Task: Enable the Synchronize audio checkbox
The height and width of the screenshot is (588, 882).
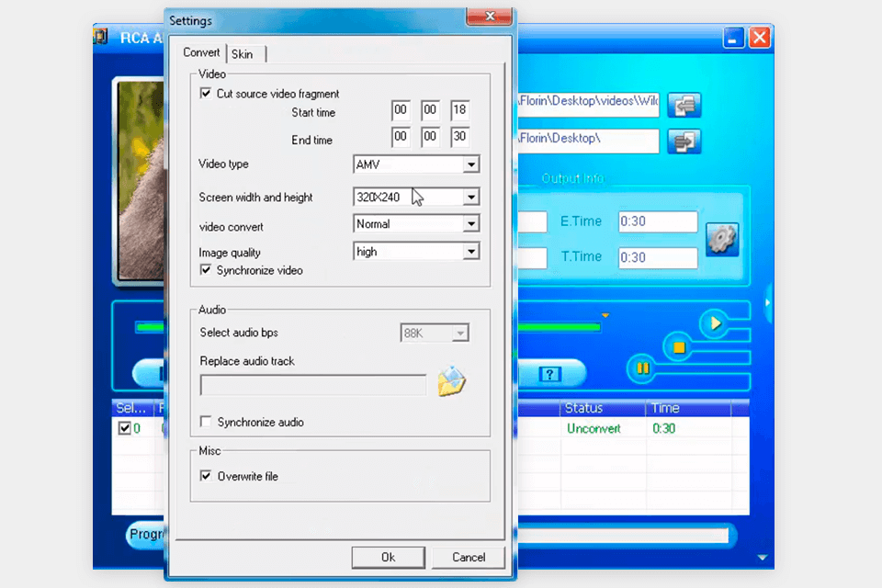Action: tap(207, 422)
